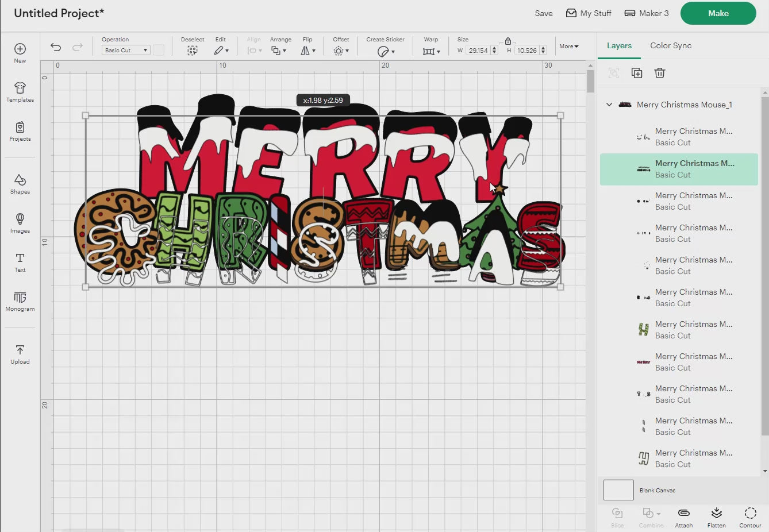Select the Merry Christmas Mouse_1 group row
Screen dimensions: 769x532
679,105
